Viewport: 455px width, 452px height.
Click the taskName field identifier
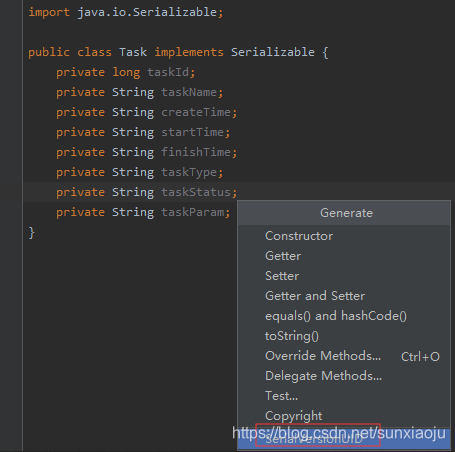(189, 92)
